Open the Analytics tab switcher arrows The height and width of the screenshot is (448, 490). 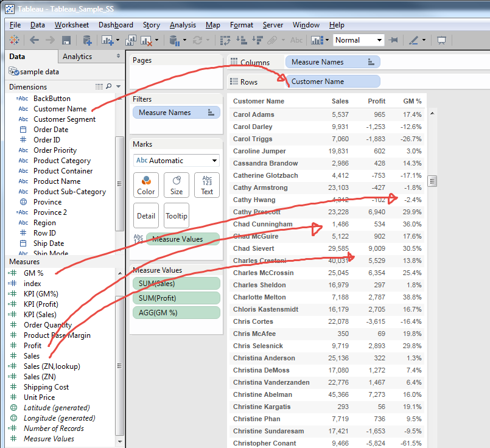[x=119, y=56]
